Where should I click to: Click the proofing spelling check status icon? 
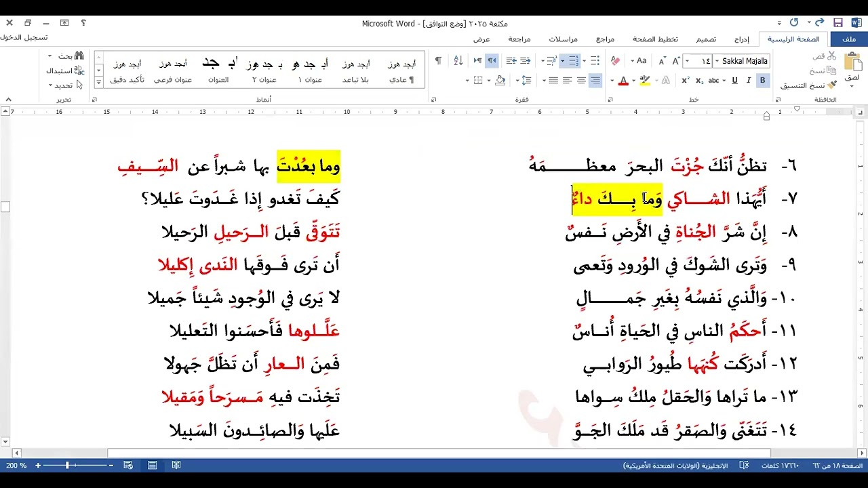745,466
